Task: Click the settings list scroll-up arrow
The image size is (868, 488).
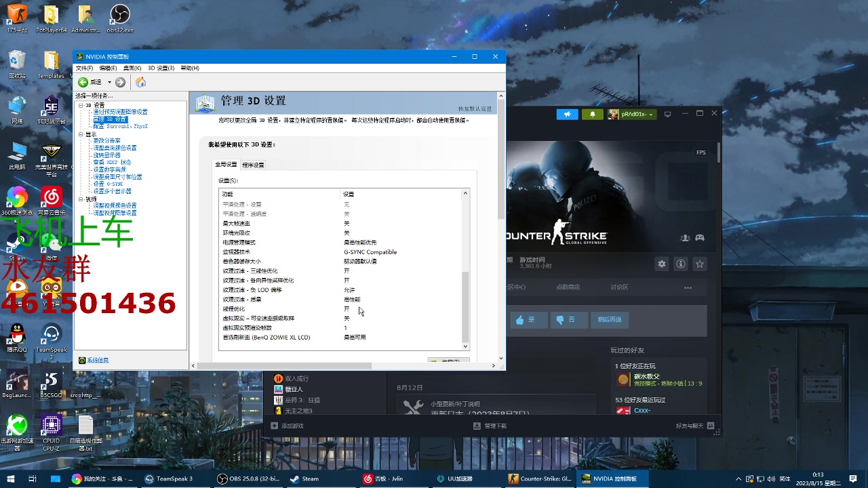Action: (x=465, y=193)
